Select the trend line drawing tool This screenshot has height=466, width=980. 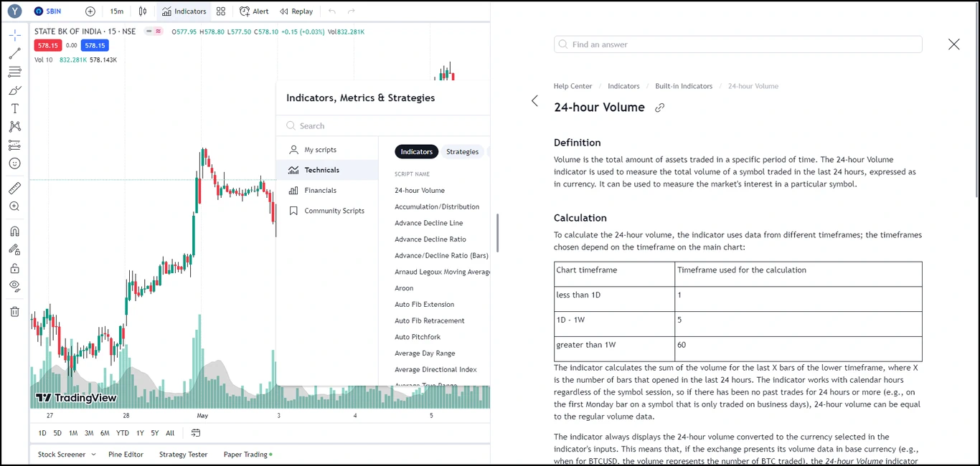(x=15, y=54)
